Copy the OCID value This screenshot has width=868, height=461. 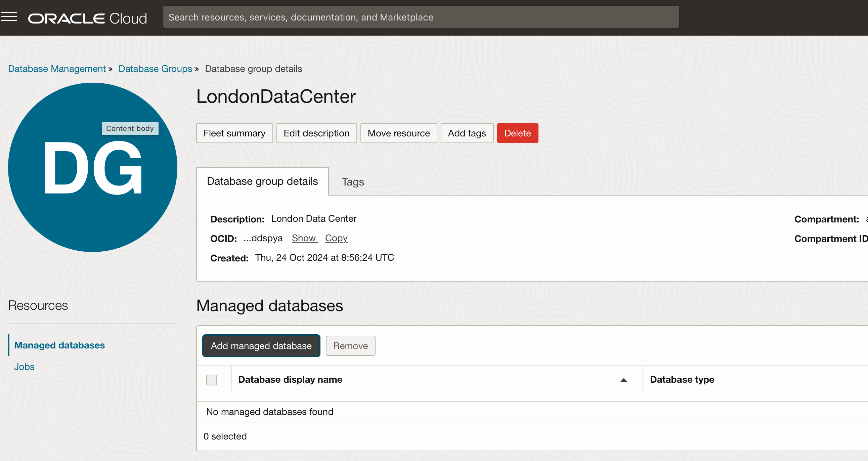coord(336,238)
